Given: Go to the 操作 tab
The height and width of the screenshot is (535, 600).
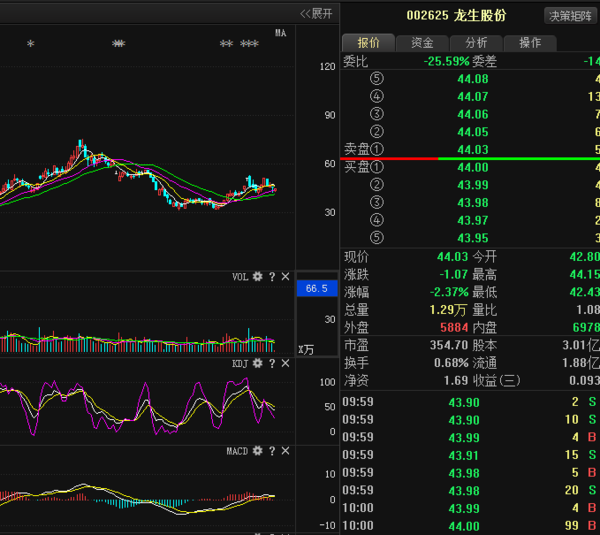Looking at the screenshot, I should click(529, 43).
